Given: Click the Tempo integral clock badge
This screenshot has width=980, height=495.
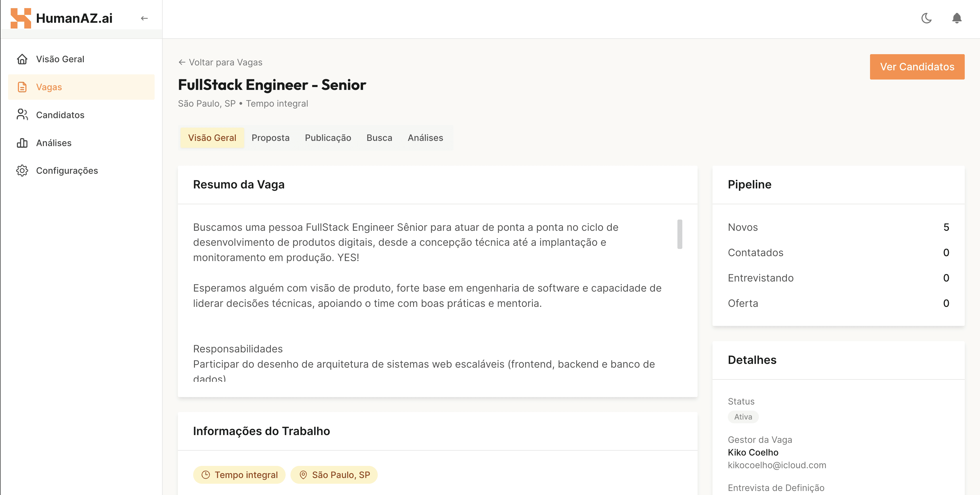Looking at the screenshot, I should tap(239, 475).
